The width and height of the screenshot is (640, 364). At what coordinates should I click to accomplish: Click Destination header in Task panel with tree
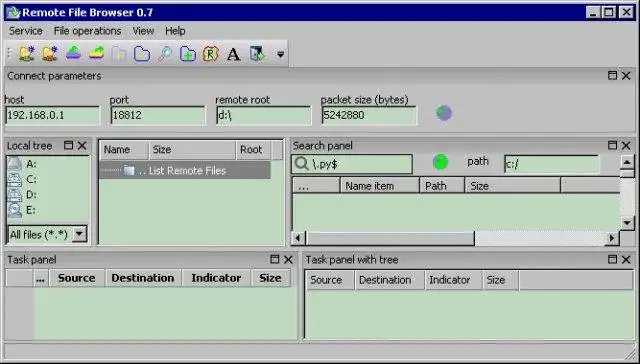pos(390,280)
